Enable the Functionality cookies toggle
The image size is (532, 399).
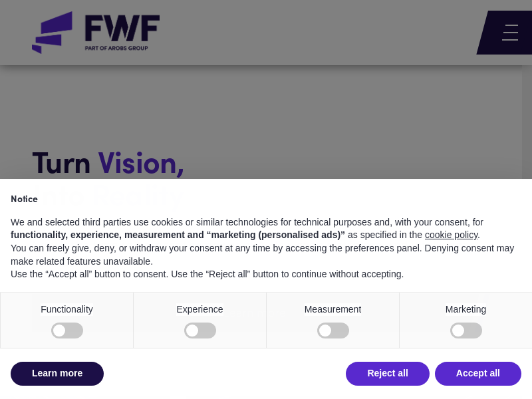tap(67, 331)
